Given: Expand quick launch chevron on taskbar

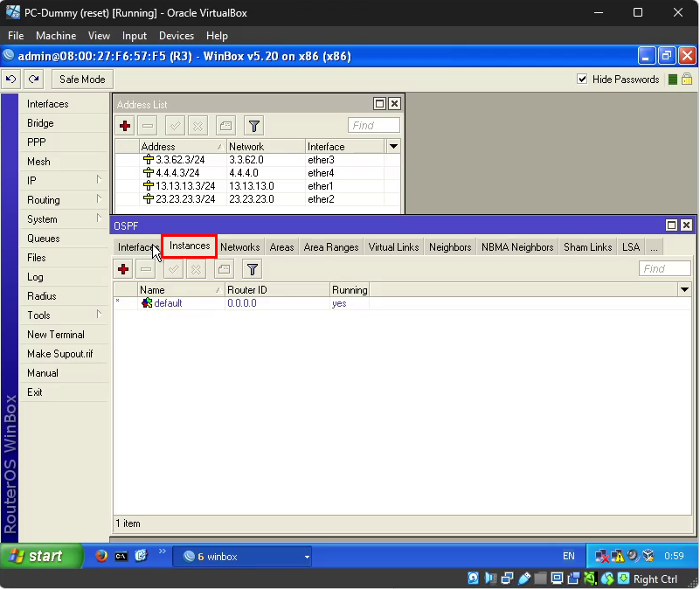Looking at the screenshot, I should [x=162, y=551].
